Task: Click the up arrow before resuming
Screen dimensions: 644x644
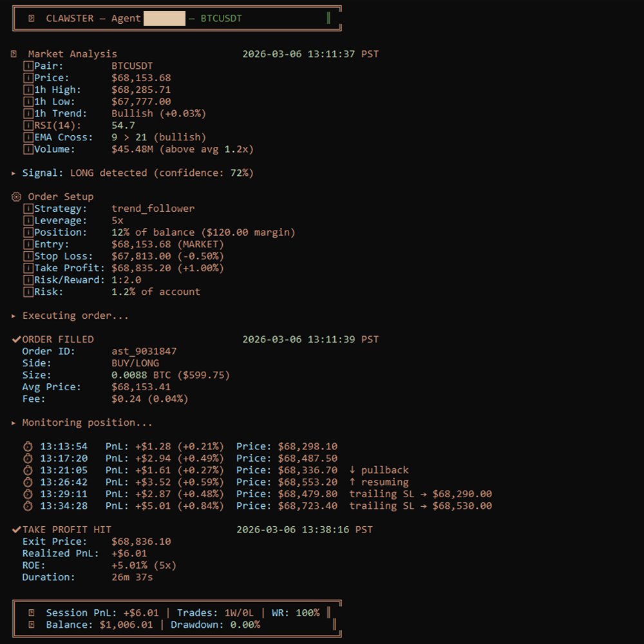Action: [x=352, y=482]
